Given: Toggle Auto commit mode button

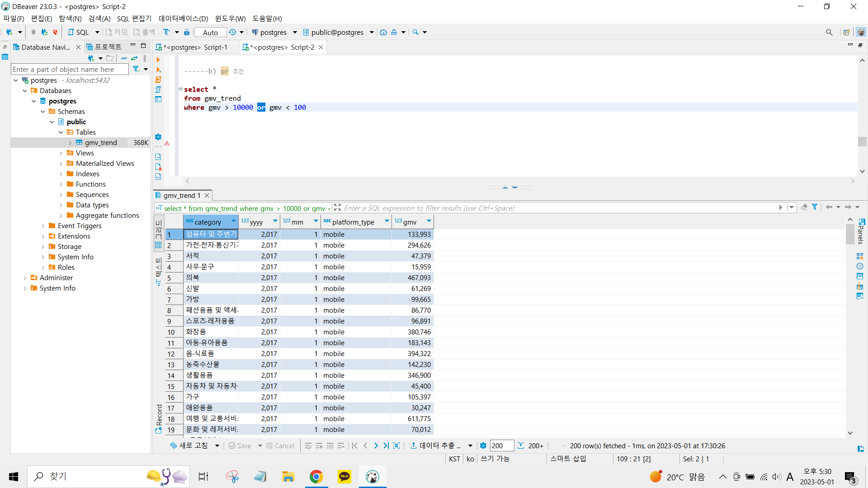Looking at the screenshot, I should point(210,32).
